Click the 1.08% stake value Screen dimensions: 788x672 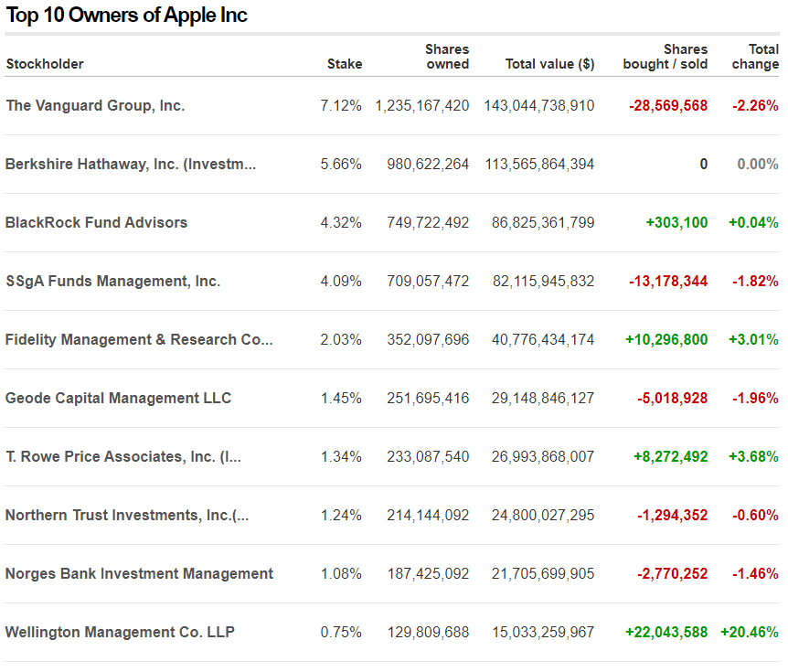point(341,573)
